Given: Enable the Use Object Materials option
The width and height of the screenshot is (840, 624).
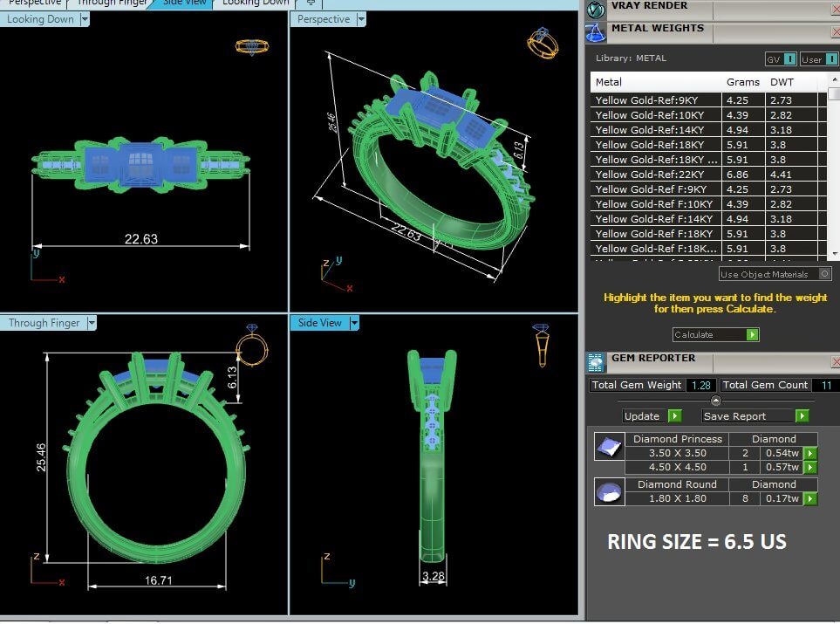Looking at the screenshot, I should pyautogui.click(x=824, y=274).
